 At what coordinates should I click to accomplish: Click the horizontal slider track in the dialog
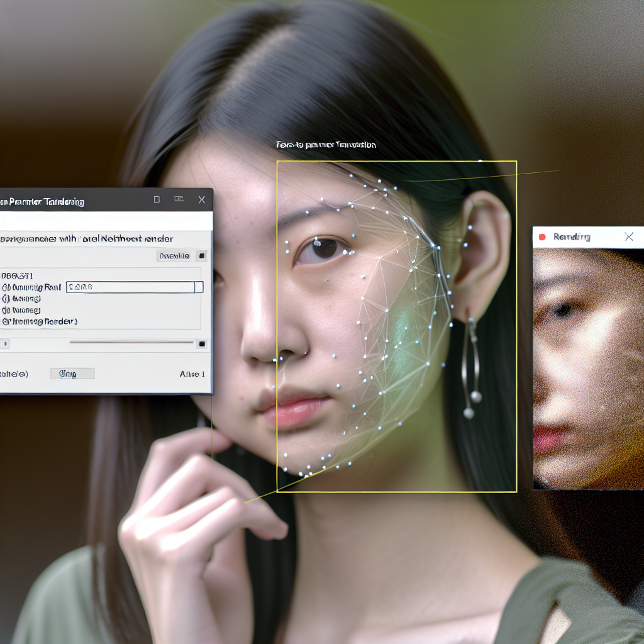tap(131, 341)
